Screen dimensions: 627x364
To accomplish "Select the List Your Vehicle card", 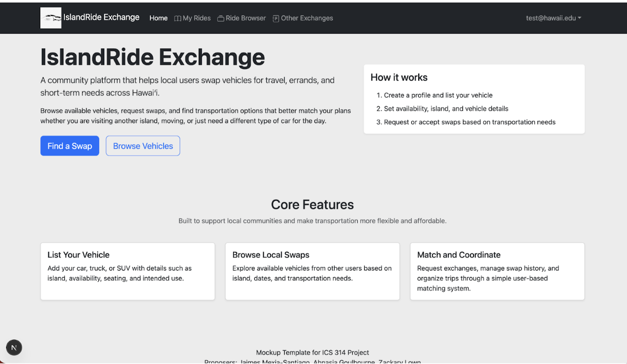I will (127, 271).
